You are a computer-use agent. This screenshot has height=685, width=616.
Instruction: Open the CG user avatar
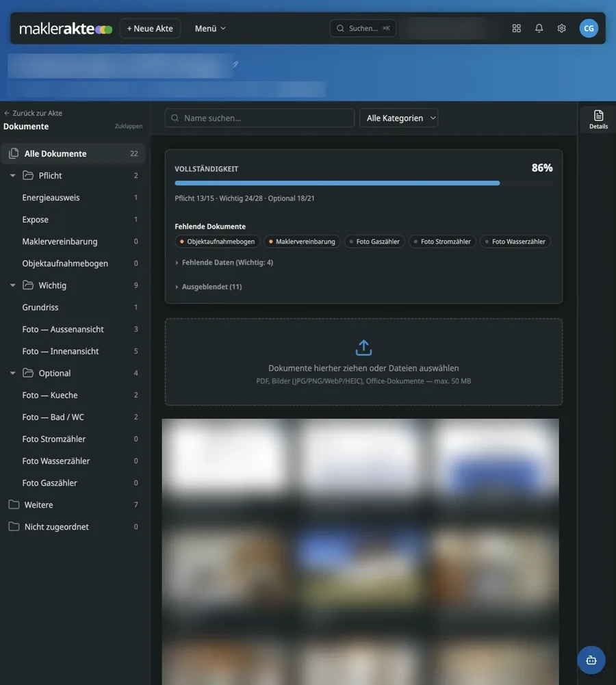click(x=589, y=28)
